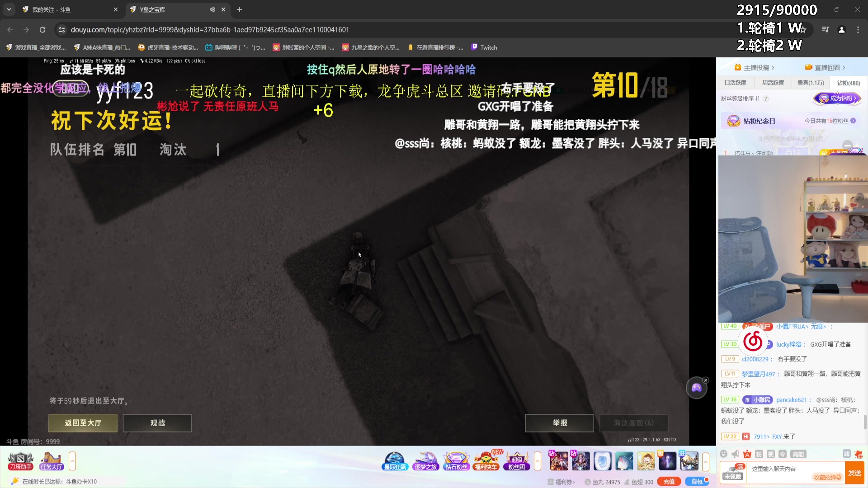Open the 超级粉丝团 fan club icon
This screenshot has width=868, height=488.
coord(517,460)
